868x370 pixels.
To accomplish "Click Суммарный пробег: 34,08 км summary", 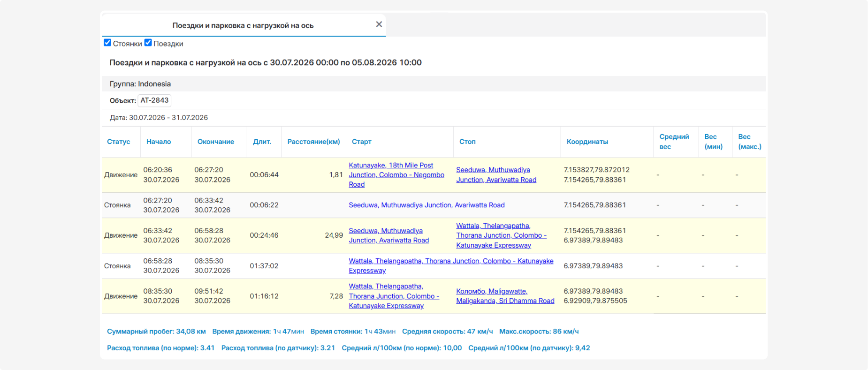I will click(156, 332).
